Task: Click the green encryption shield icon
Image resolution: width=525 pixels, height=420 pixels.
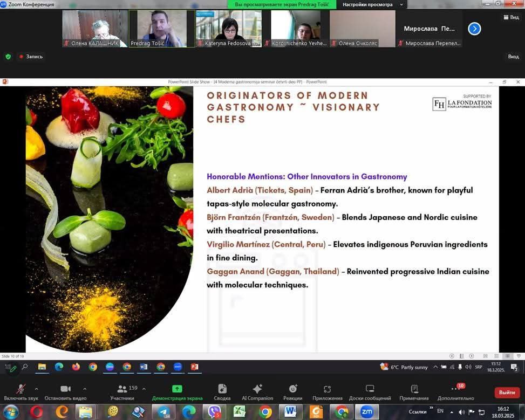Action: [8, 56]
